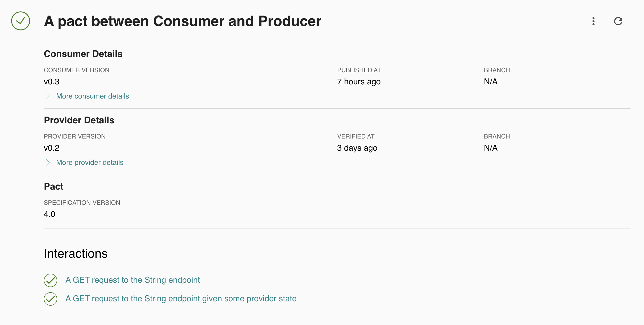Viewport: 644px width, 325px height.
Task: Open GET request given some provider state
Action: (x=181, y=299)
